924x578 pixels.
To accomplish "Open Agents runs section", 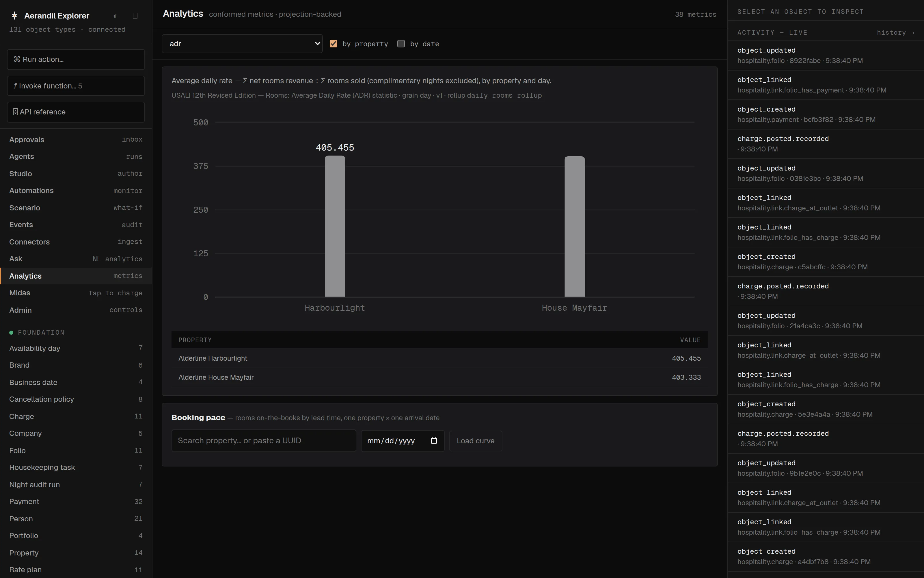I will (76, 156).
